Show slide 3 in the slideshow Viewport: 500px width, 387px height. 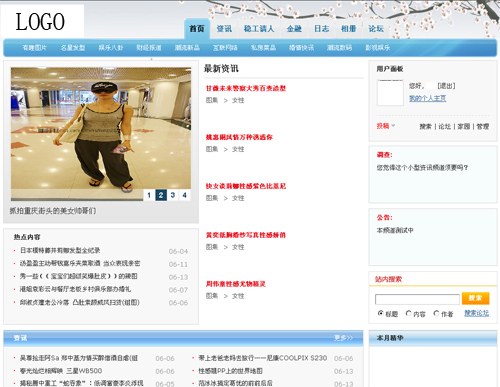pyautogui.click(x=173, y=195)
